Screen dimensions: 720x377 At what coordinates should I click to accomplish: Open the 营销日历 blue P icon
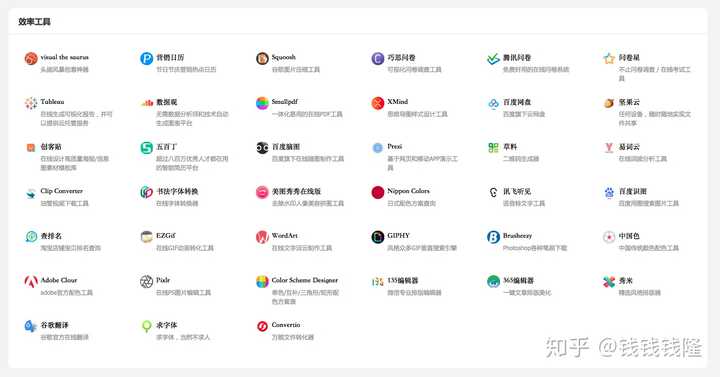pyautogui.click(x=146, y=58)
